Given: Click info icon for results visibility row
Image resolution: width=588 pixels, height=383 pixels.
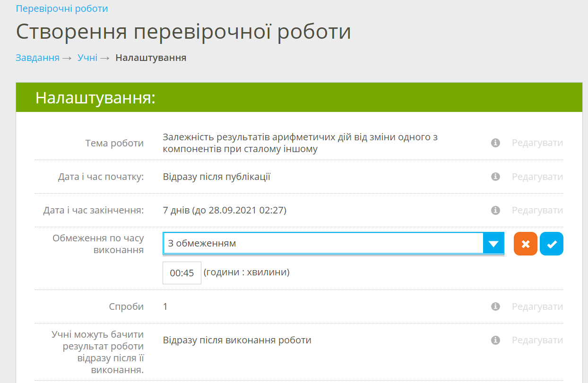Looking at the screenshot, I should tap(495, 340).
